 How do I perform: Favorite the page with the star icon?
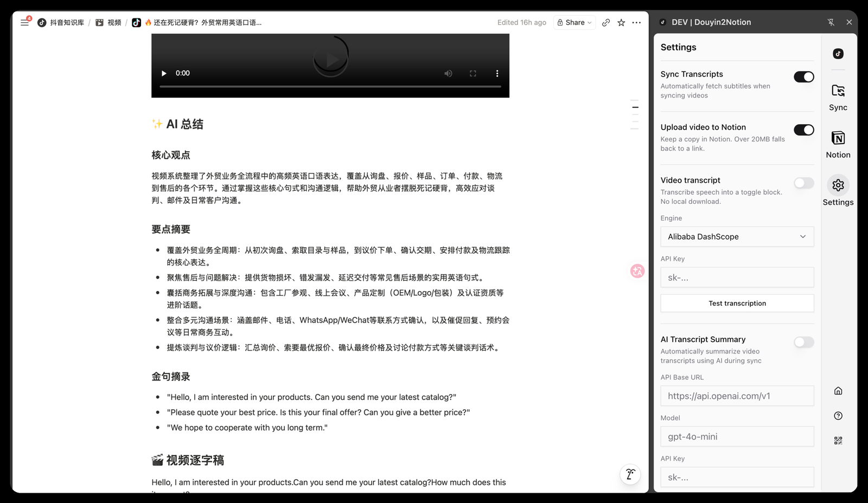621,22
